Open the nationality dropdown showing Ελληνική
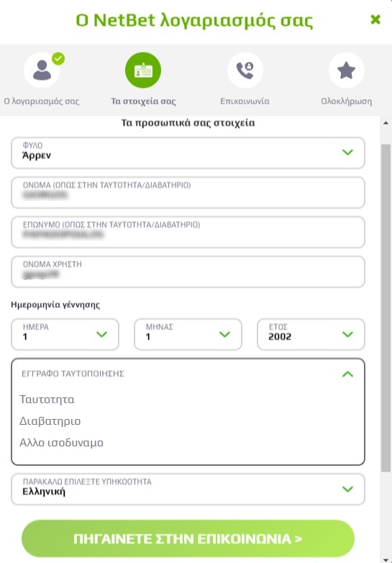This screenshot has width=392, height=563. [188, 489]
